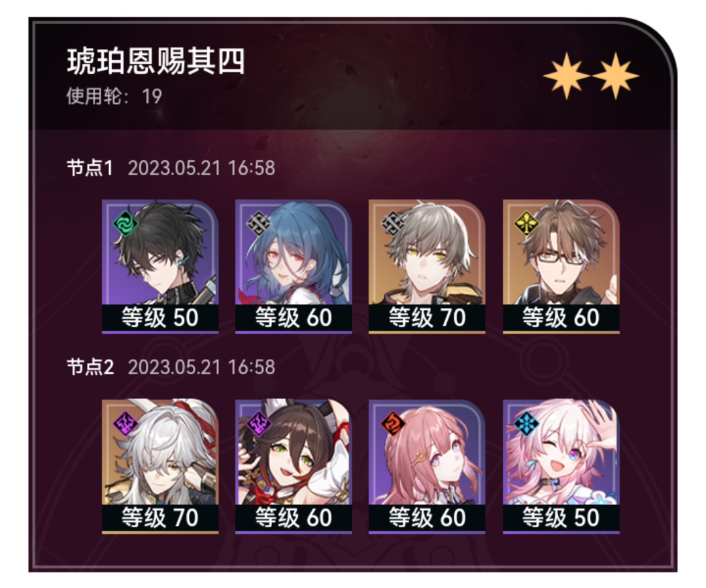Select the glasses-wearing level 60 character portrait
This screenshot has width=706, height=588.
[x=561, y=266]
